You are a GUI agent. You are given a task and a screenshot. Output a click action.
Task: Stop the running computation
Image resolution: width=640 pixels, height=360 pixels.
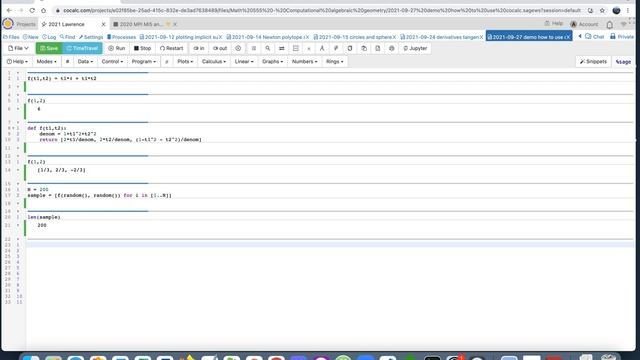pos(142,48)
